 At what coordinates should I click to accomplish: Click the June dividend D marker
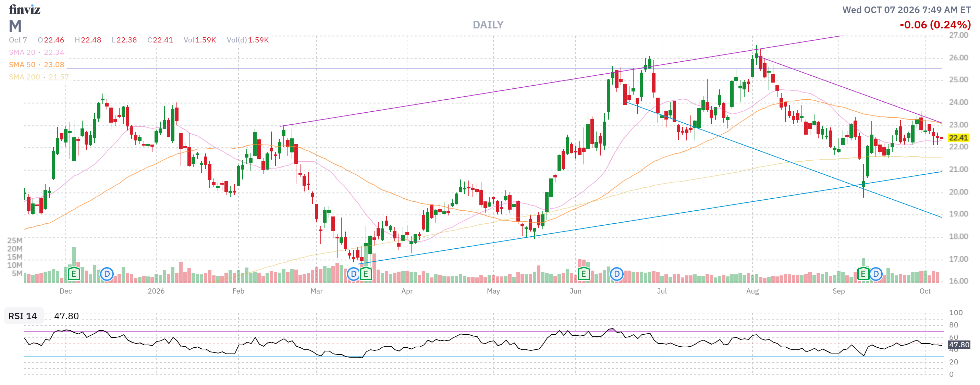(617, 274)
